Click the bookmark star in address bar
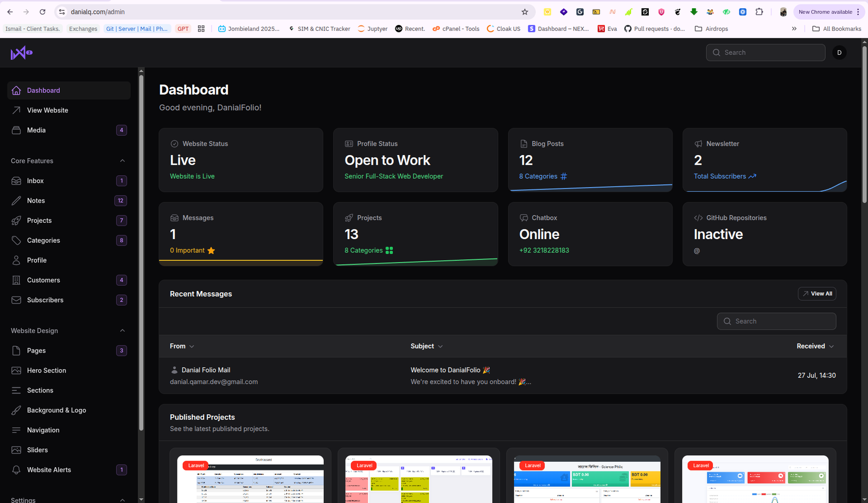 click(x=525, y=12)
